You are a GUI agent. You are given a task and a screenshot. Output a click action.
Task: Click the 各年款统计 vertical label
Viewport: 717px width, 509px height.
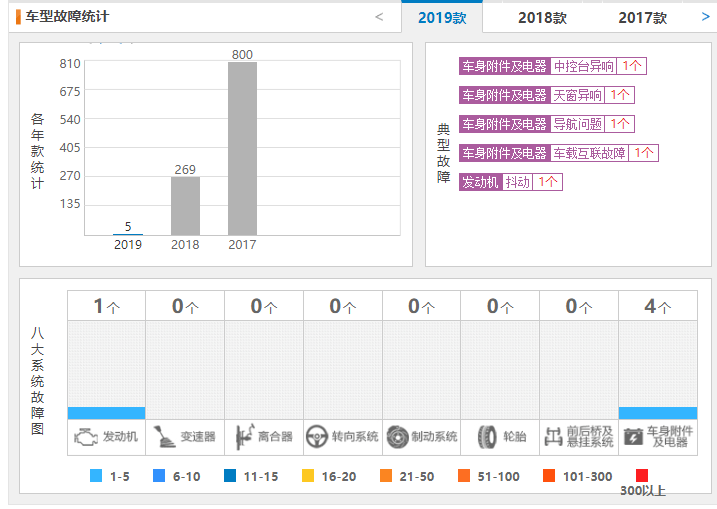(x=37, y=151)
